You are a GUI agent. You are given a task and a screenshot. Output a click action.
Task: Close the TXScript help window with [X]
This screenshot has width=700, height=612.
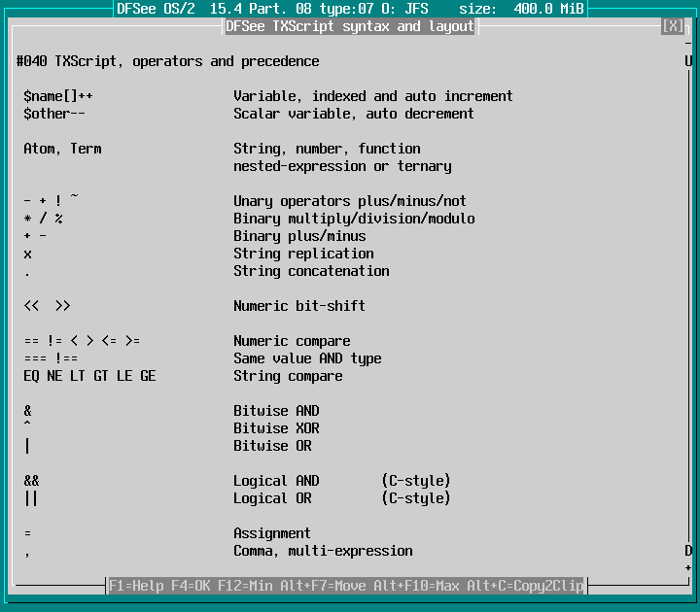(673, 26)
